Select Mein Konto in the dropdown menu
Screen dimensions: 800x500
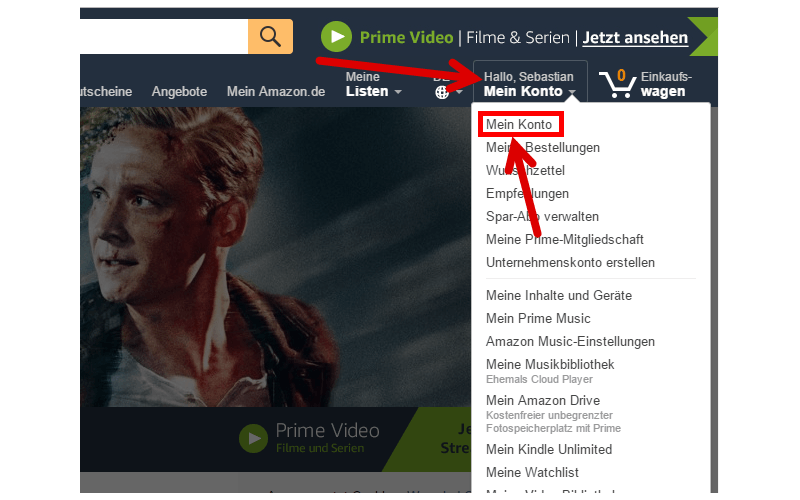click(519, 124)
